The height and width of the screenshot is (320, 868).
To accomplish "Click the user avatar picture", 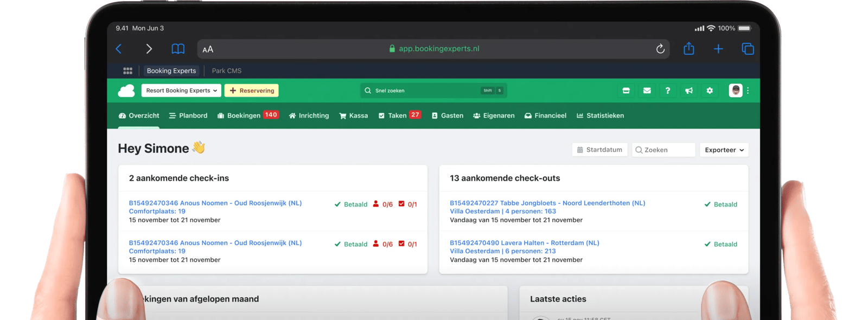I will 736,91.
